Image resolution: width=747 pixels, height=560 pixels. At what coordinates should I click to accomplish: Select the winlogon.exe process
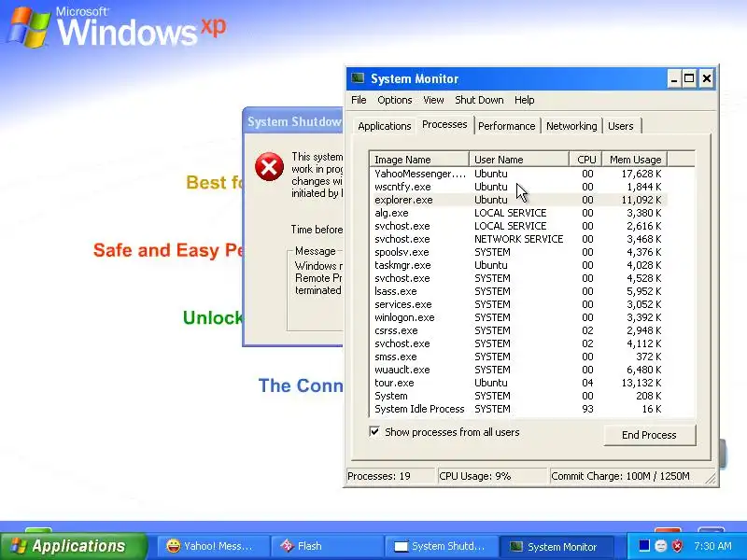pyautogui.click(x=518, y=317)
